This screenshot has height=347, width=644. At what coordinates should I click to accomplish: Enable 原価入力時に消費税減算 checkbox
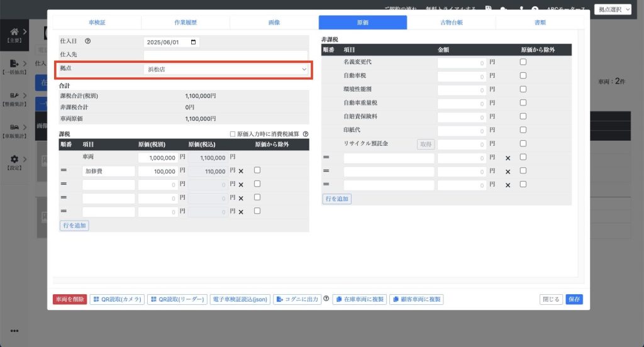click(233, 134)
